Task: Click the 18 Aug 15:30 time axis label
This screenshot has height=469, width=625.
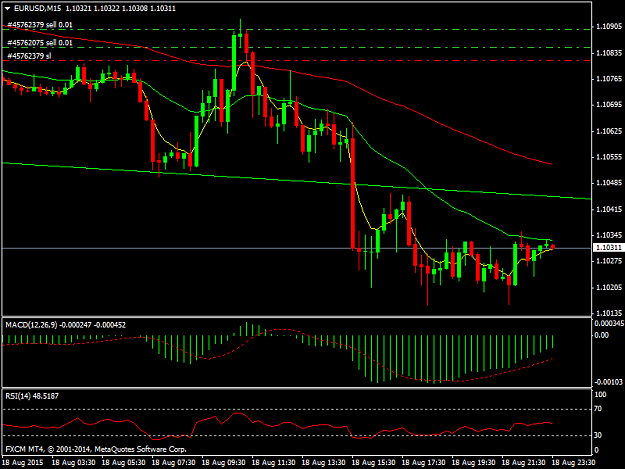Action: tap(374, 462)
